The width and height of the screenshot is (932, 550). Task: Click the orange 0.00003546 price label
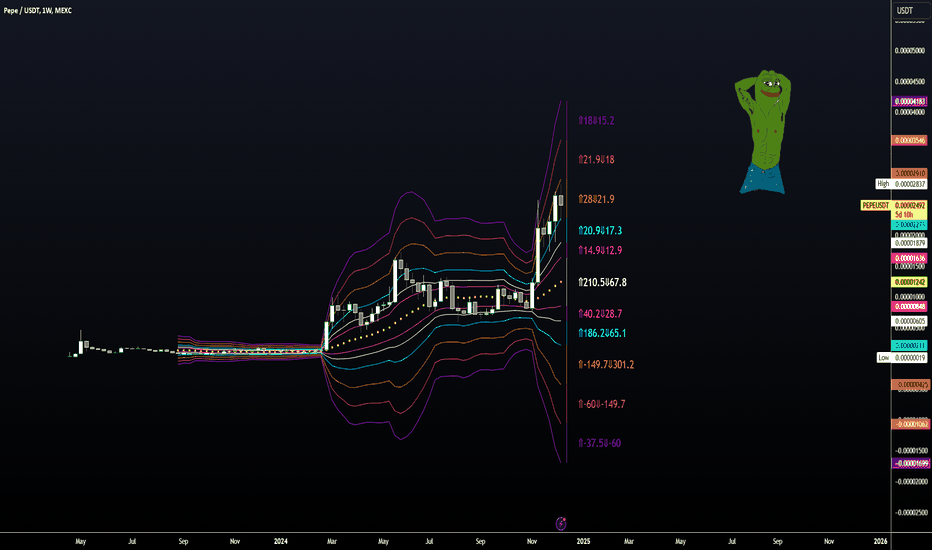point(910,140)
